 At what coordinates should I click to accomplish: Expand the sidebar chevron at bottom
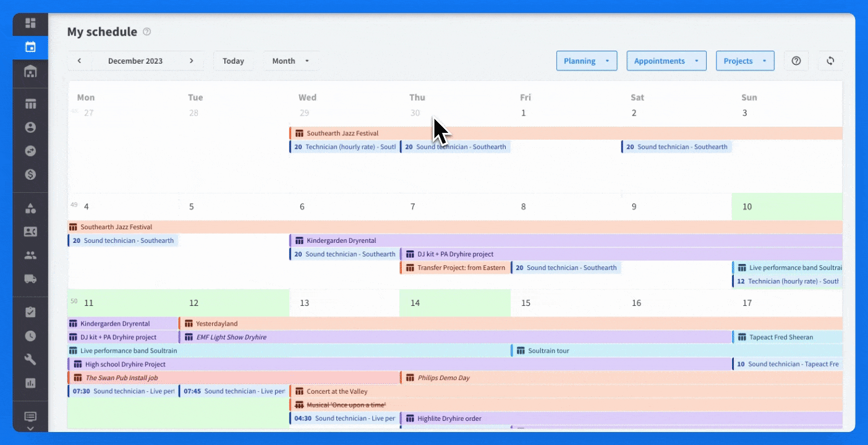(30, 428)
